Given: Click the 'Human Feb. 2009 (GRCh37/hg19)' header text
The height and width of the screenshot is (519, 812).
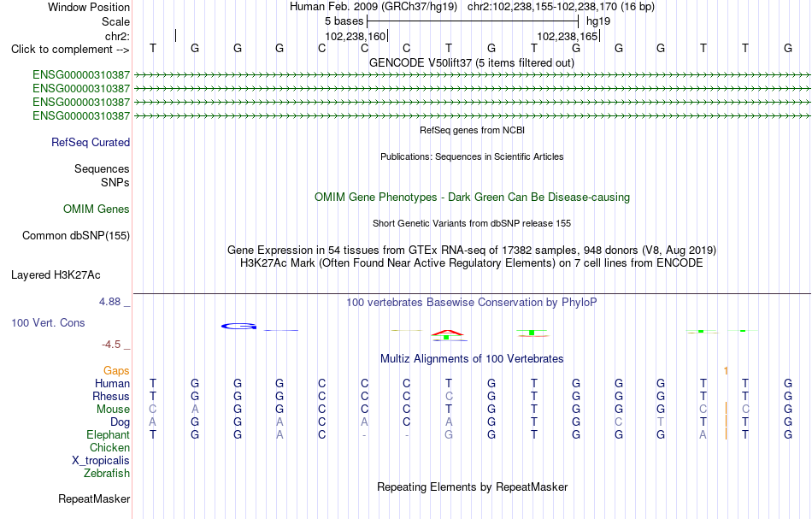Looking at the screenshot, I should pos(374,7).
